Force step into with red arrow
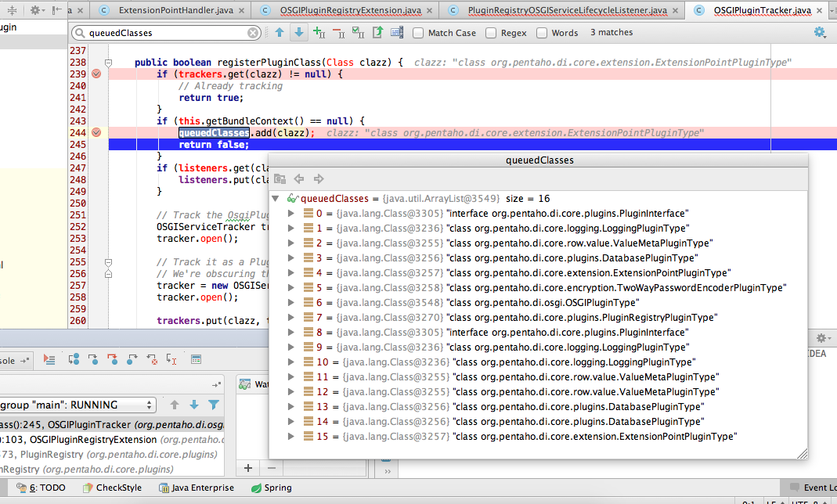 pyautogui.click(x=112, y=359)
